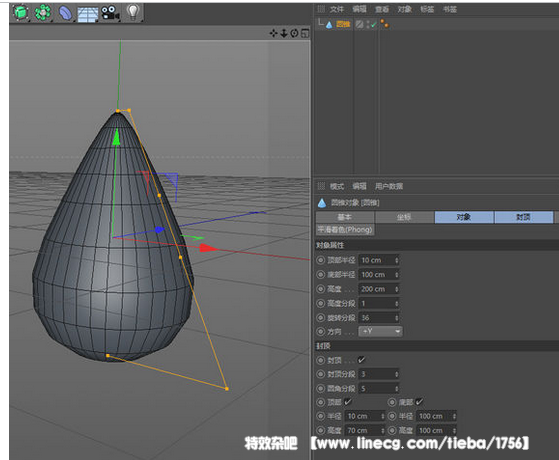The width and height of the screenshot is (559, 460).
Task: Click the animation dot beside 封顶分段
Action: [320, 374]
